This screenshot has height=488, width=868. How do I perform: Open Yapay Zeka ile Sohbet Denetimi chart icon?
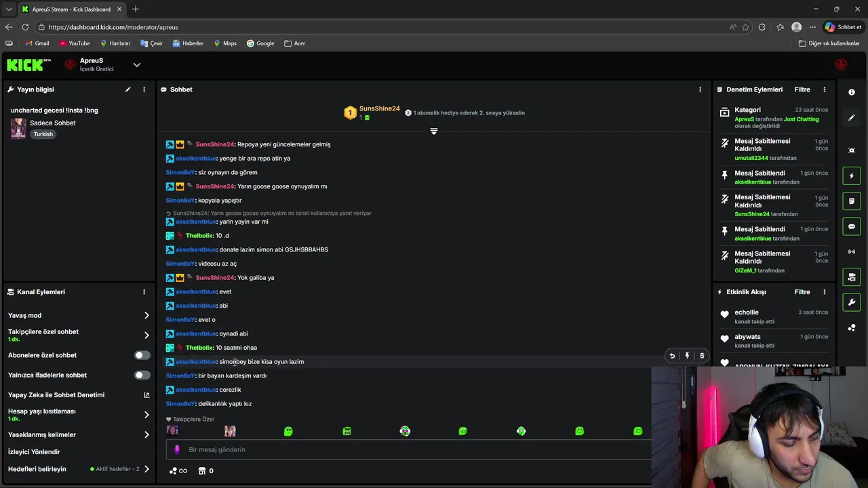(x=146, y=395)
